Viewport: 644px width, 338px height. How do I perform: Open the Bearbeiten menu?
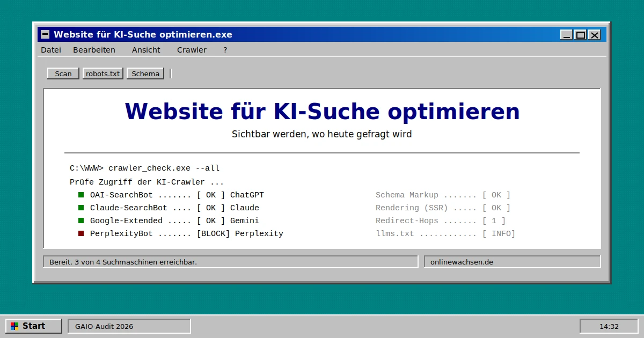pos(94,50)
